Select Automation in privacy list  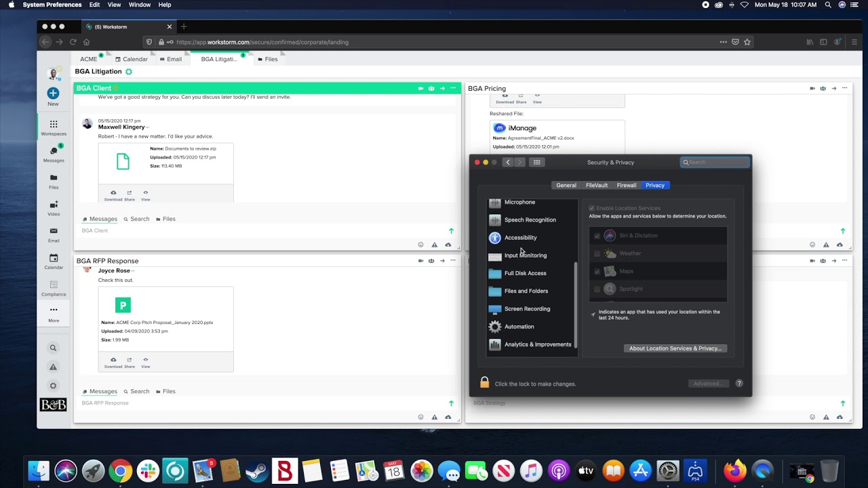click(533, 327)
